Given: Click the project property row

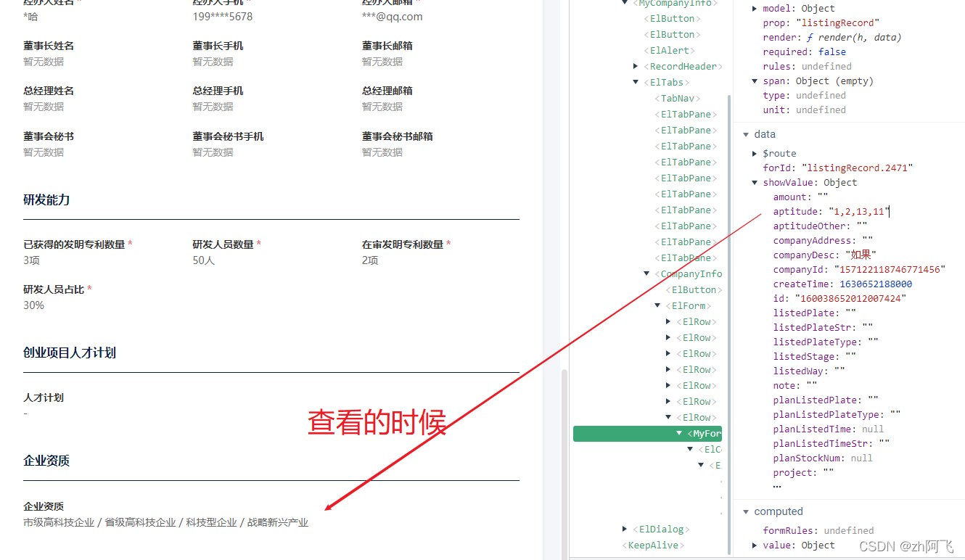Looking at the screenshot, I should click(803, 472).
